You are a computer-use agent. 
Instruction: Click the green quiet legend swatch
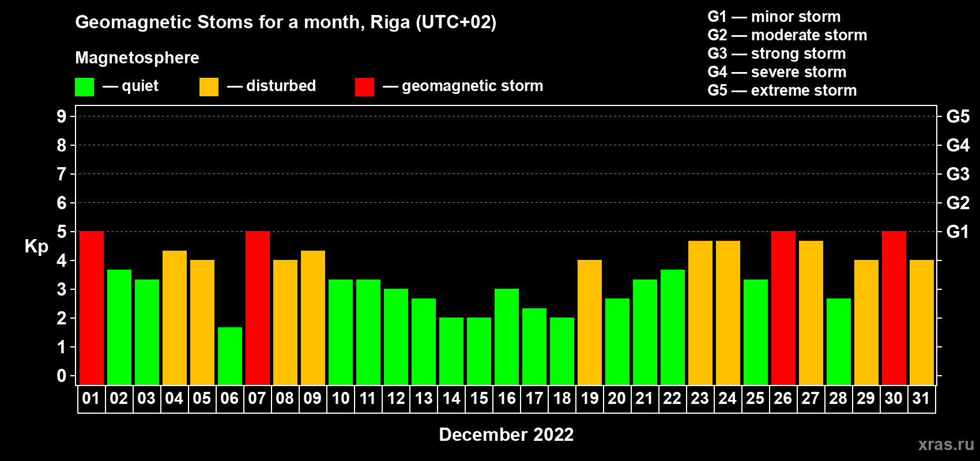[84, 87]
